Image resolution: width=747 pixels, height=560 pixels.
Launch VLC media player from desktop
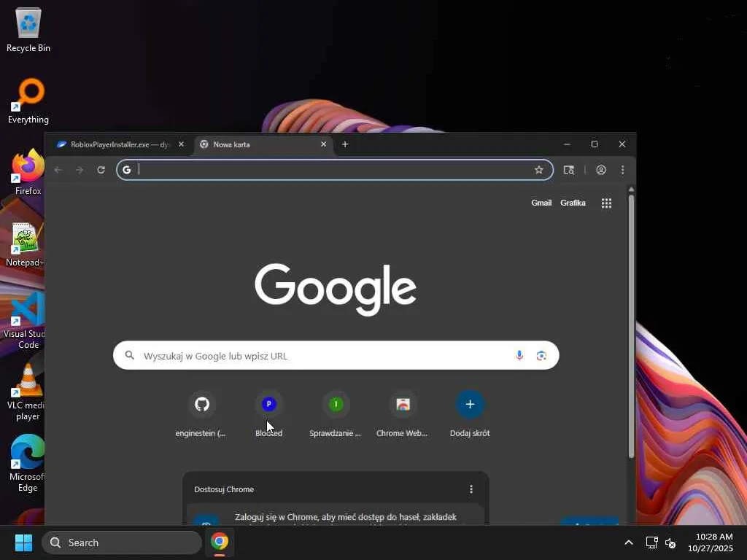[x=27, y=392]
